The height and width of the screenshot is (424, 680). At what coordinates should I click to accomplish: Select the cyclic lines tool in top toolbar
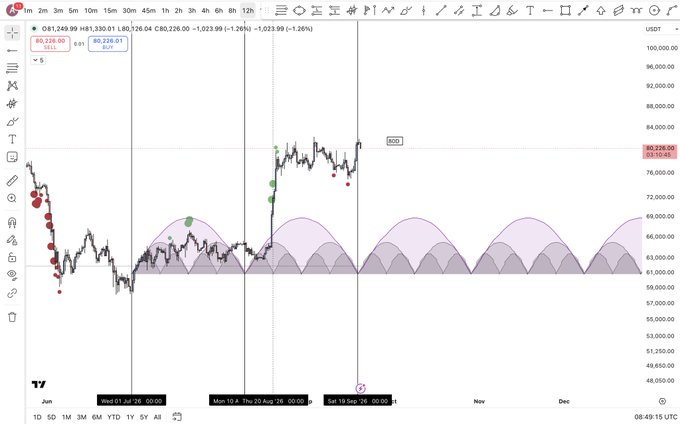pos(636,10)
